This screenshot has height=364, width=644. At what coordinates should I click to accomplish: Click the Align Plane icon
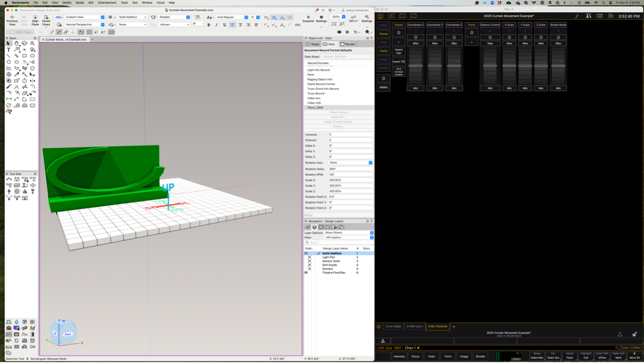pos(35,18)
